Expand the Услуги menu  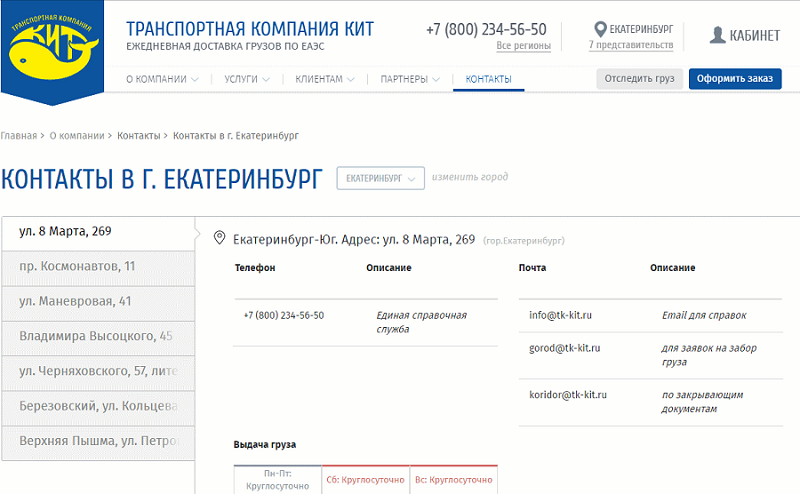coord(247,79)
